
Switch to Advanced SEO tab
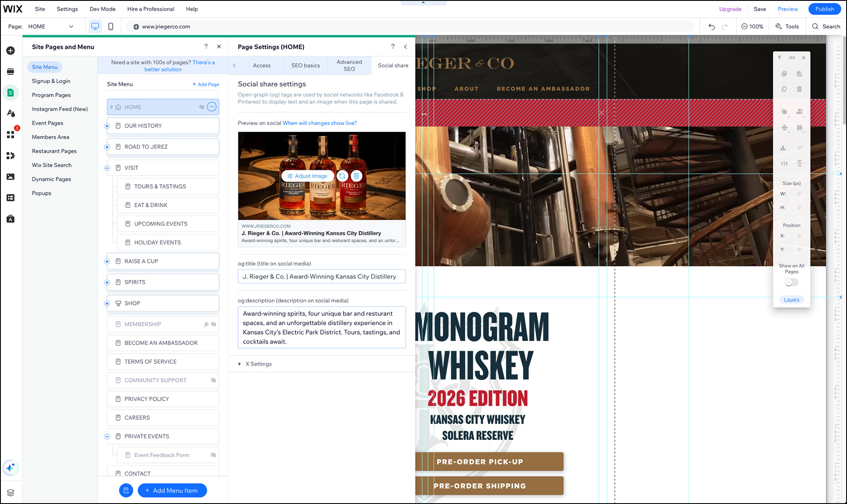click(x=349, y=66)
